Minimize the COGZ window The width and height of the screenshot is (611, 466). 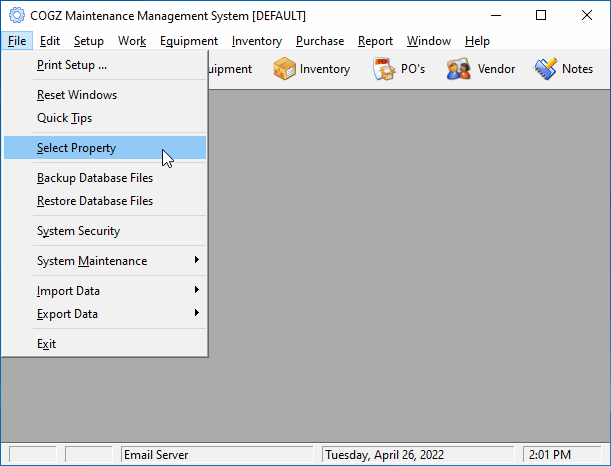tap(496, 16)
